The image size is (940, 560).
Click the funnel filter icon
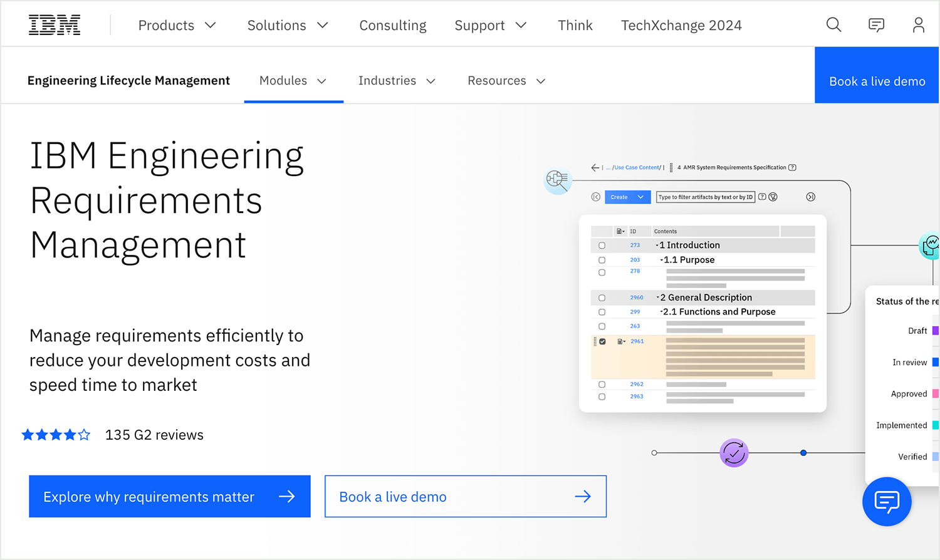tap(773, 197)
